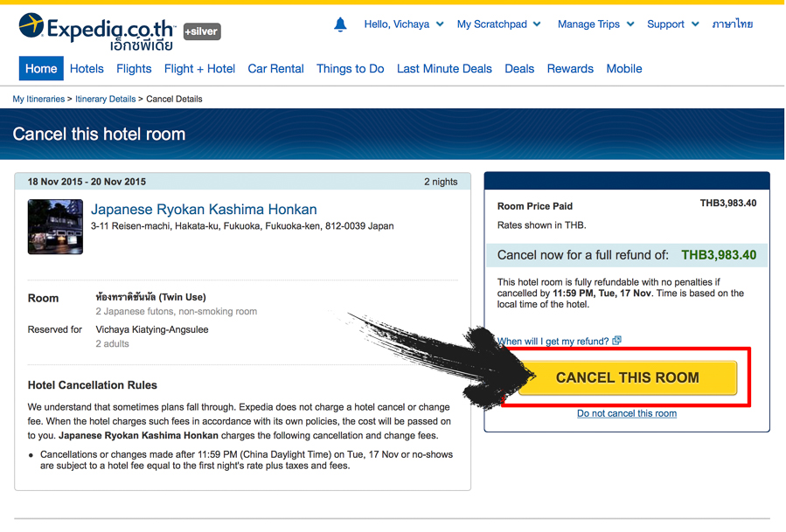786x532 pixels.
Task: Click the Hotel Cancellation Rules heading
Action: 92,385
